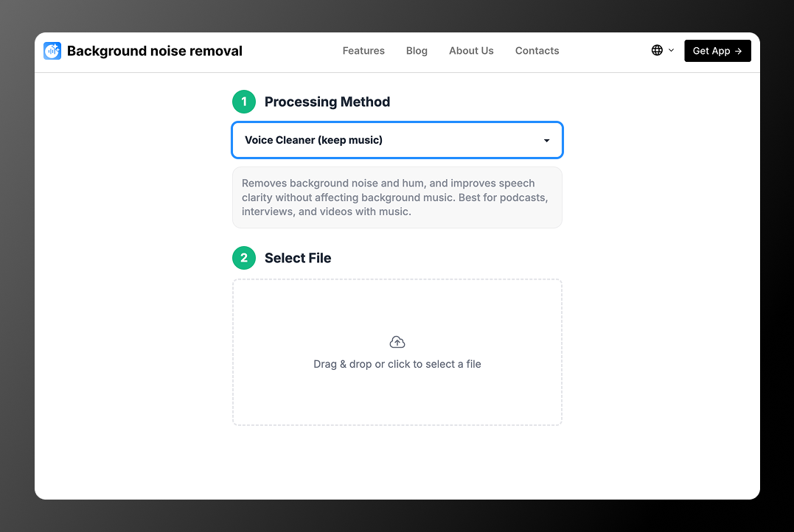Open the language globe icon
The height and width of the screenshot is (532, 794).
coord(656,50)
